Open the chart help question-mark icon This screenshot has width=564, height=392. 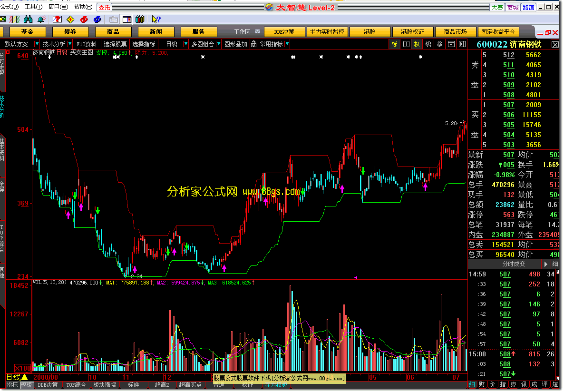click(x=58, y=20)
